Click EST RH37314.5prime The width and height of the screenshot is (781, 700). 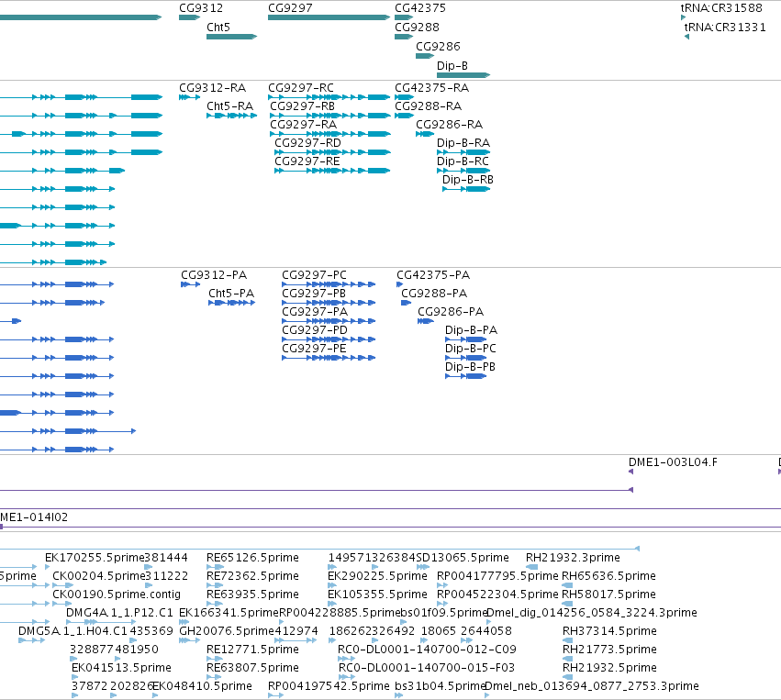pos(609,631)
